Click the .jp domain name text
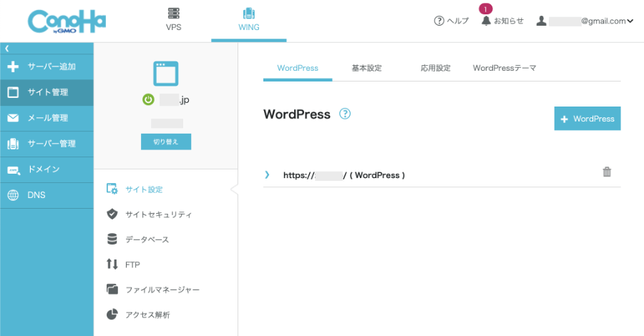This screenshot has height=336, width=644. pyautogui.click(x=175, y=99)
